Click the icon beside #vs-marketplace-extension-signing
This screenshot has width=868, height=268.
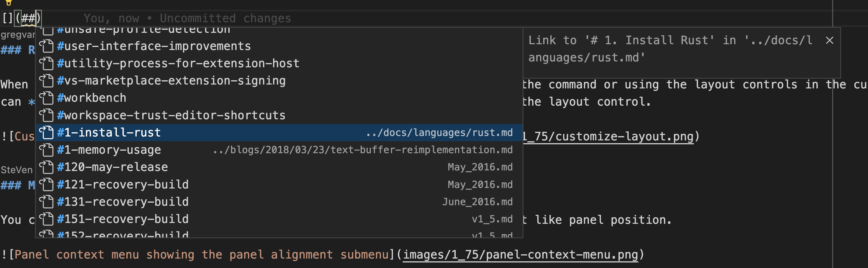click(x=47, y=80)
